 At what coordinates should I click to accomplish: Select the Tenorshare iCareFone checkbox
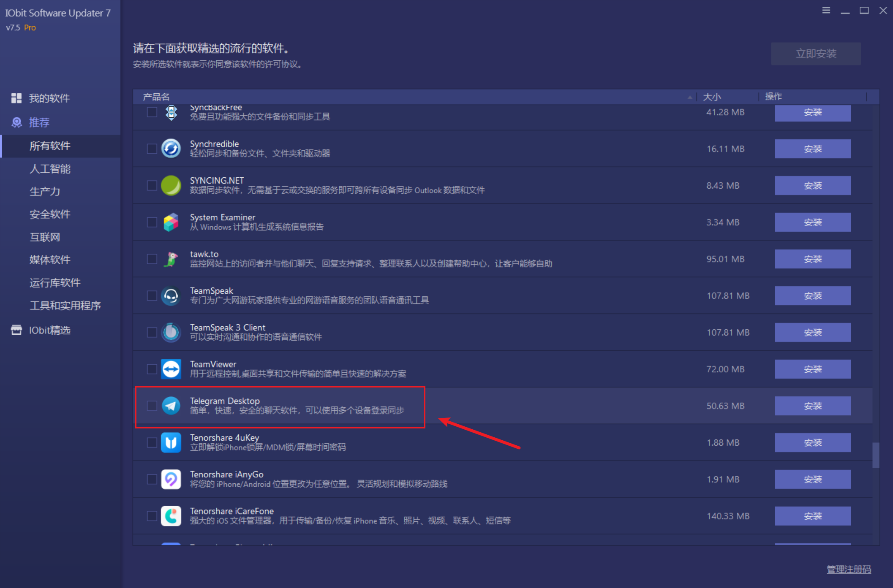coord(152,516)
